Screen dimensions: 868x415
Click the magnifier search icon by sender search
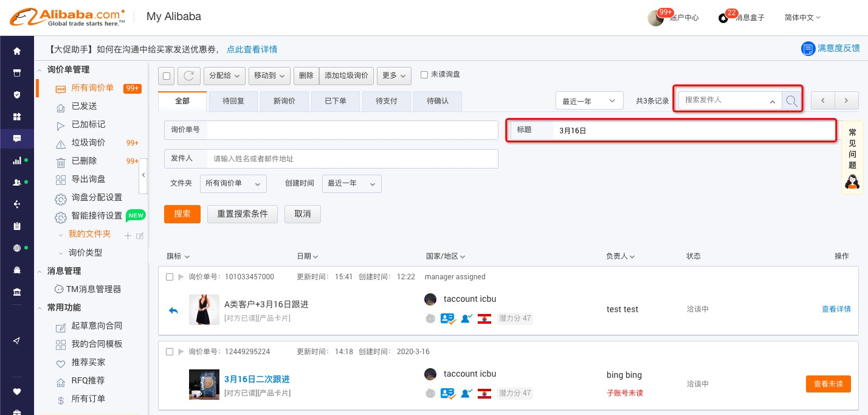tap(791, 101)
